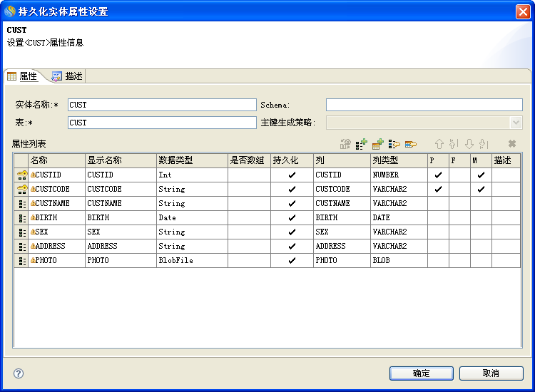Screen dimensions: 535x392
Task: Click the delete attribute X icon
Action: 511,144
